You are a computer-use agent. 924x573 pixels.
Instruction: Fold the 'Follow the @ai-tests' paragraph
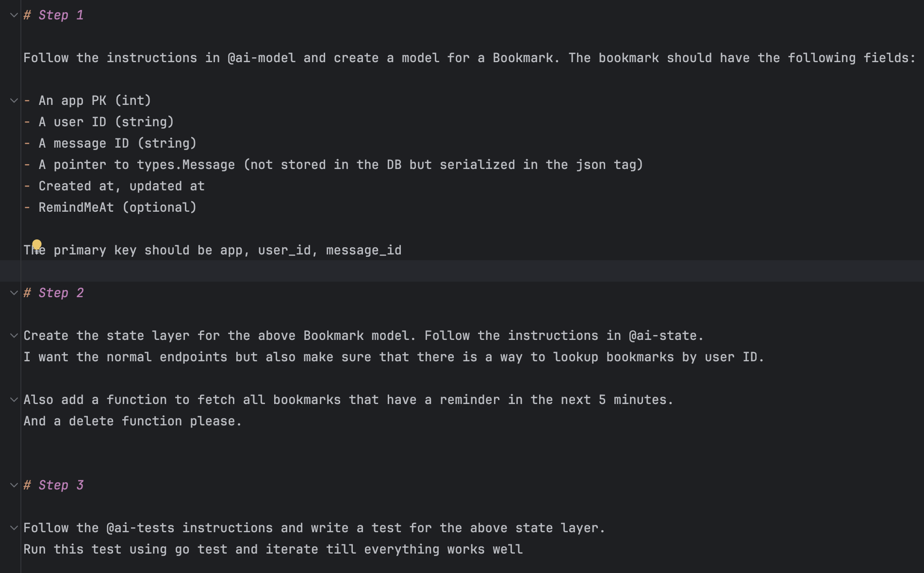[x=14, y=528]
